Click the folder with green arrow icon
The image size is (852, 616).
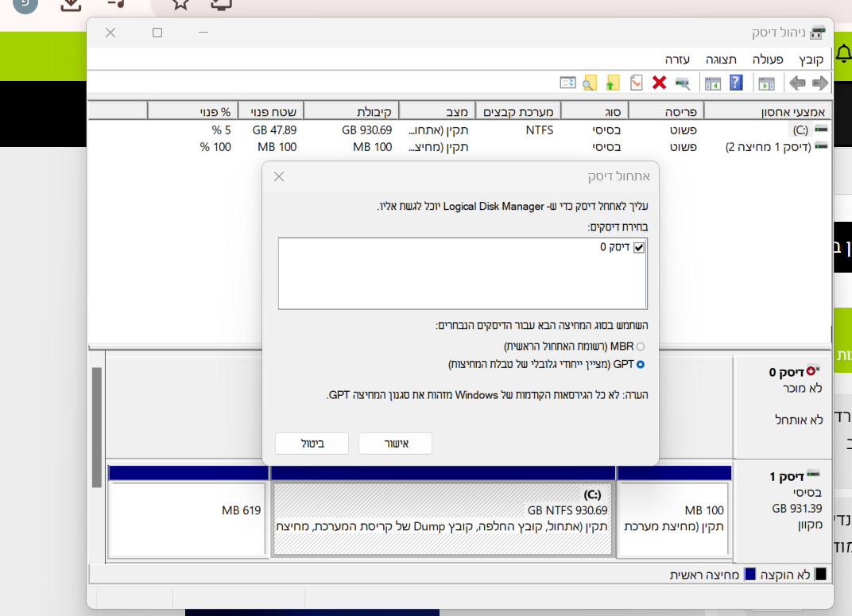612,83
